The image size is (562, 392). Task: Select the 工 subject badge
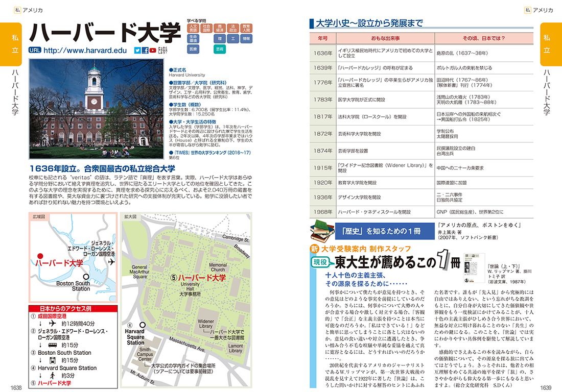[x=233, y=39]
